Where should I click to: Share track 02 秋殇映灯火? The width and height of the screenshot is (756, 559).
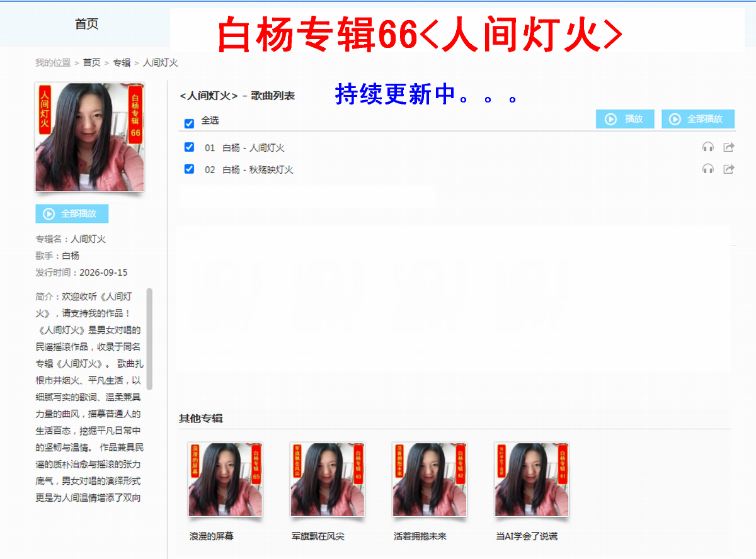pyautogui.click(x=728, y=169)
